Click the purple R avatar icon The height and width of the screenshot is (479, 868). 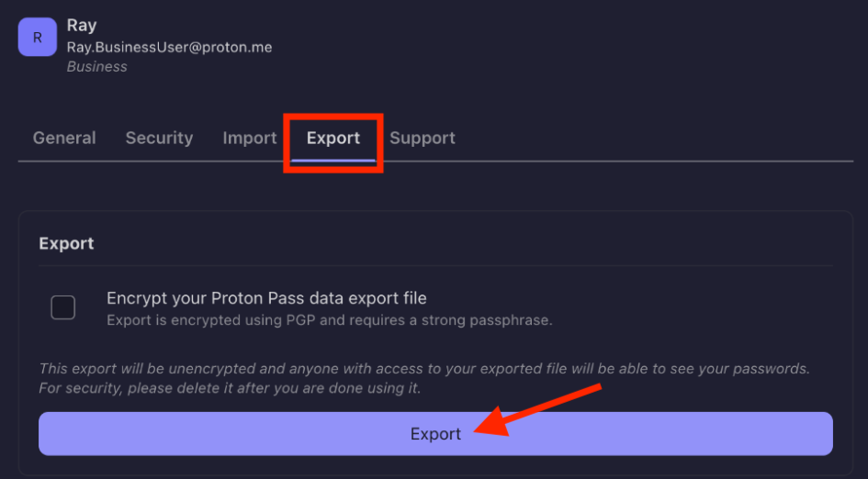point(37,37)
